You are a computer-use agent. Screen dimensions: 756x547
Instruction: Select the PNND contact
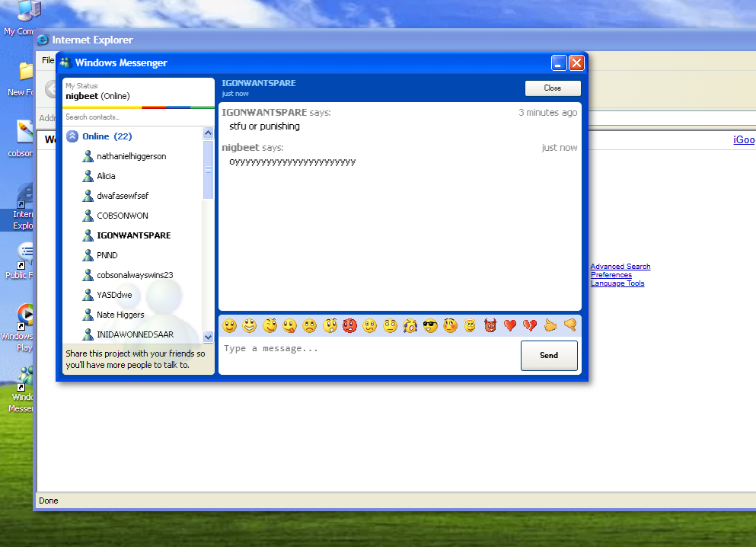point(107,255)
